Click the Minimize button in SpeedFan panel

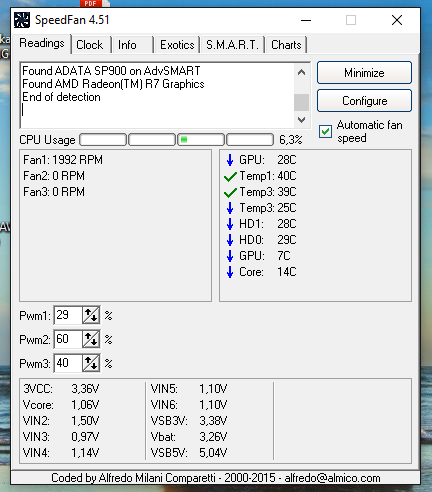364,73
